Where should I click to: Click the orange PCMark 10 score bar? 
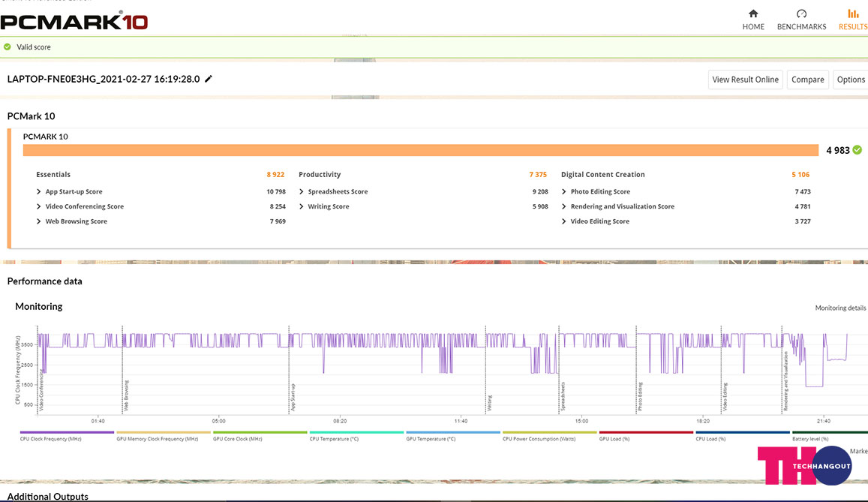pyautogui.click(x=421, y=150)
